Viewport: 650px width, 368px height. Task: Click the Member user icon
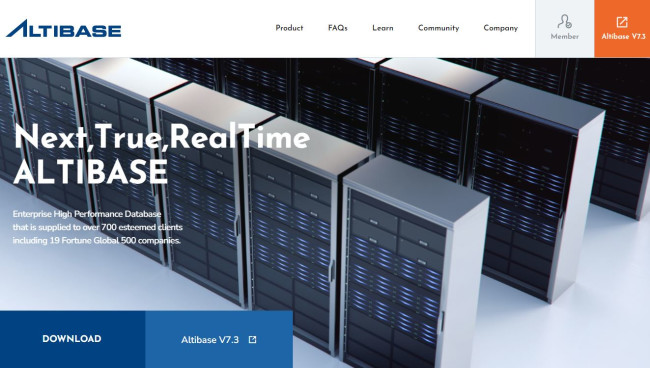click(565, 22)
